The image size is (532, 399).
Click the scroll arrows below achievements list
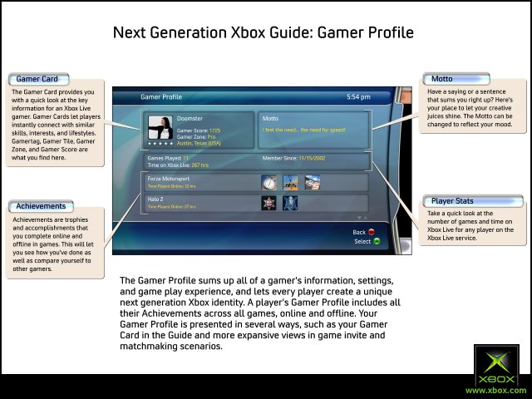362,218
